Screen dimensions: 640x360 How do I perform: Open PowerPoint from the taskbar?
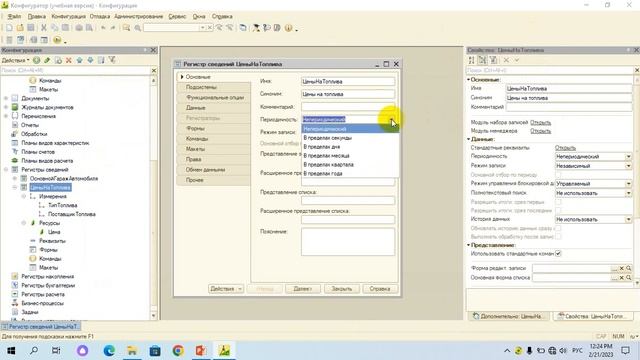pyautogui.click(x=200, y=350)
